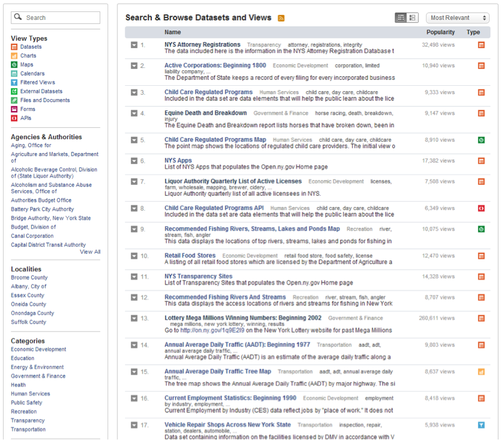The image size is (504, 440).
Task: Click filtered view icon for Vehicle Repair Shops
Action: click(481, 425)
